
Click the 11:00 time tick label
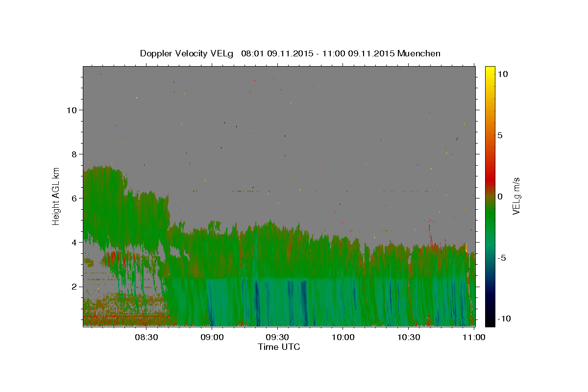point(474,337)
